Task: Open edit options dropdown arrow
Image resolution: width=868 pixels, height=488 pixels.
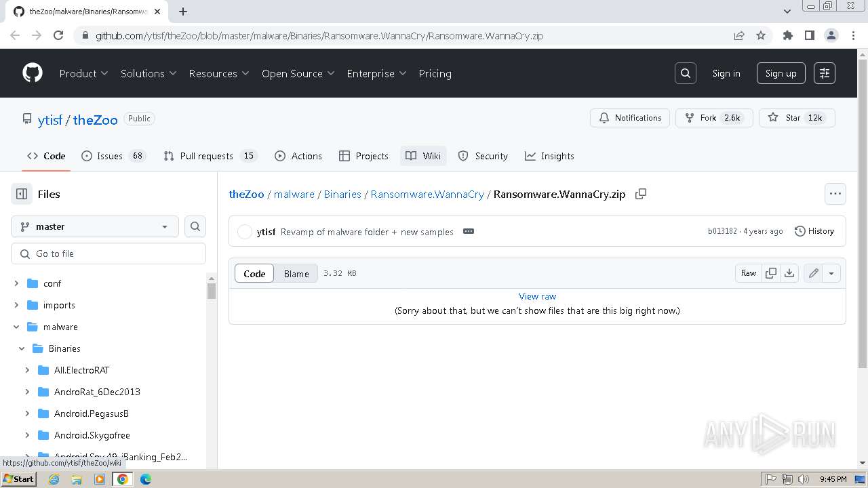Action: [831, 273]
